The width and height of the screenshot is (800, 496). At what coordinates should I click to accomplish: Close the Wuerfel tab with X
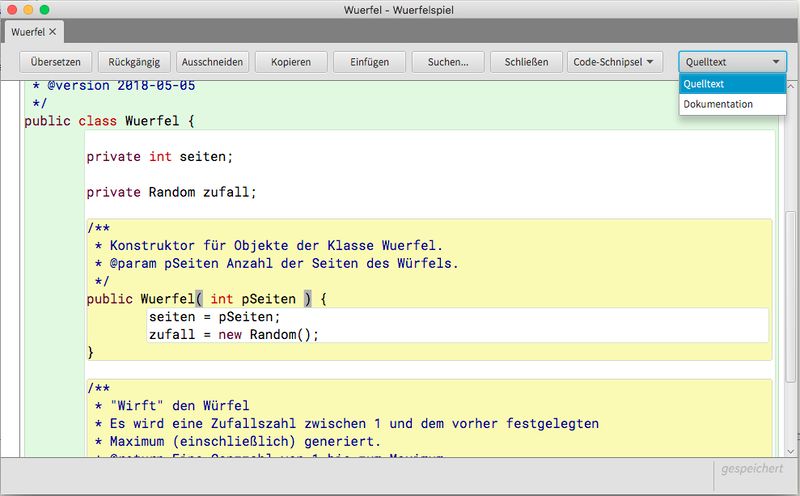53,32
